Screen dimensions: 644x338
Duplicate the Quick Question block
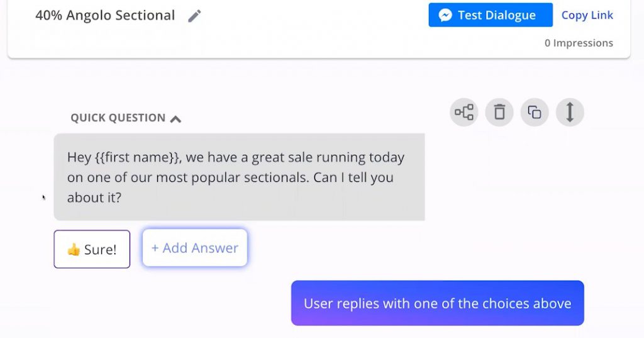535,112
